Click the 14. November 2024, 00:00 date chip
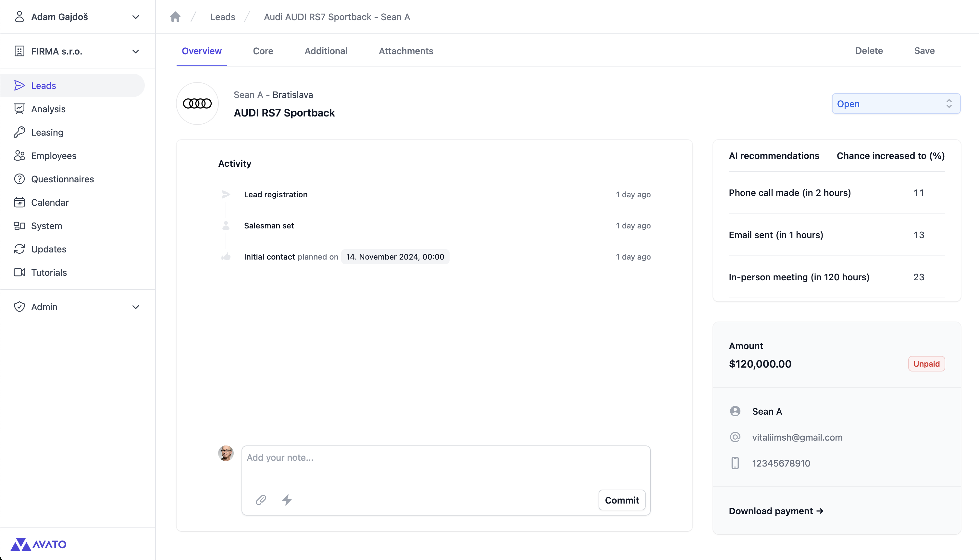 tap(395, 257)
